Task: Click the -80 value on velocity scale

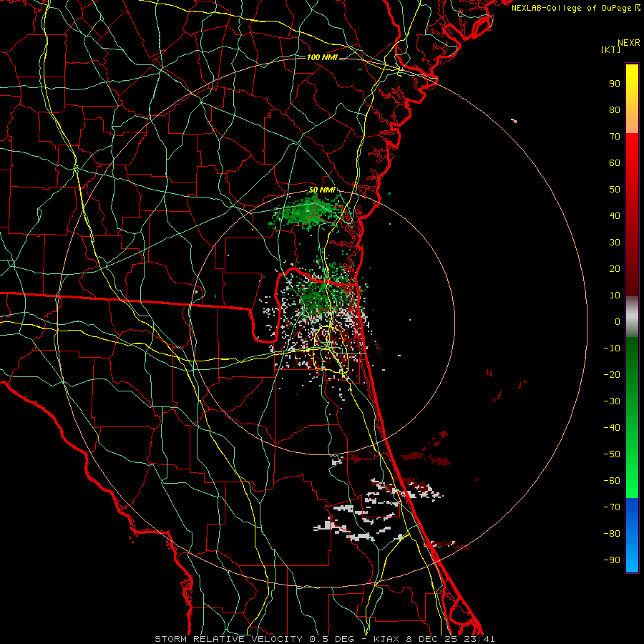Action: pos(612,534)
